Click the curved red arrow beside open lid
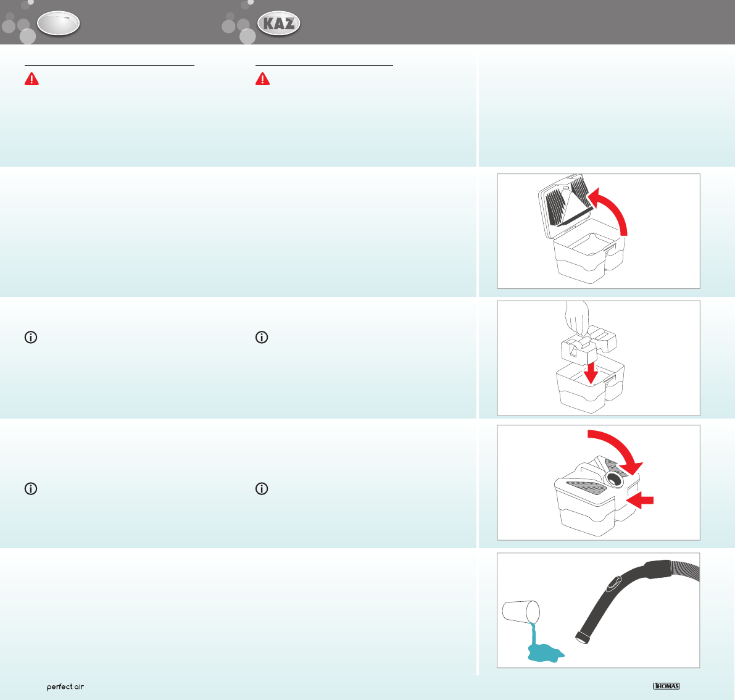This screenshot has height=700, width=735. 612,210
